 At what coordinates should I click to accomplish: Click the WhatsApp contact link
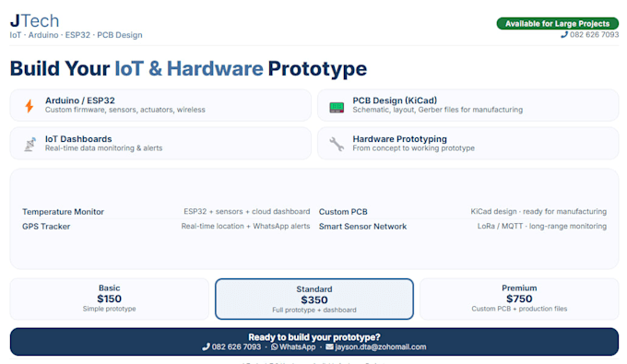pyautogui.click(x=297, y=346)
